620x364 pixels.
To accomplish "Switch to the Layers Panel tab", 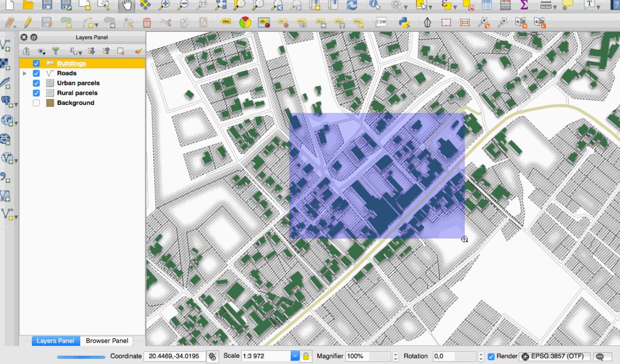I will pyautogui.click(x=55, y=341).
